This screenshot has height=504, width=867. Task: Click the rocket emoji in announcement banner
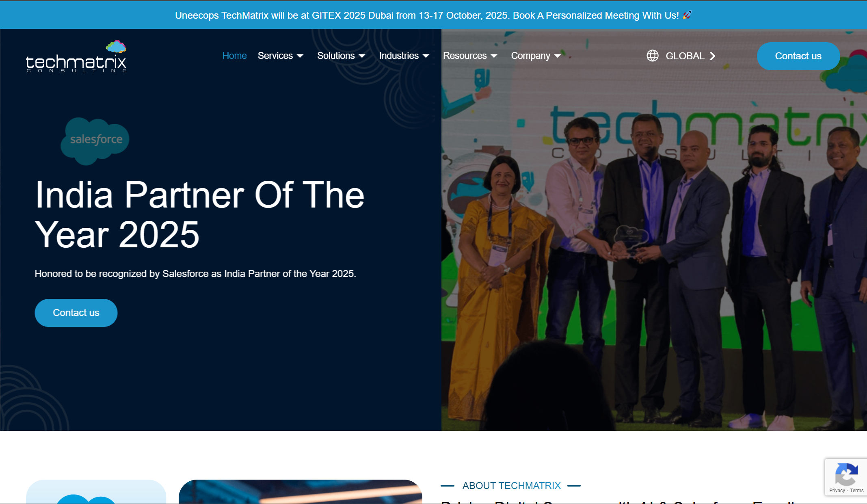[687, 15]
